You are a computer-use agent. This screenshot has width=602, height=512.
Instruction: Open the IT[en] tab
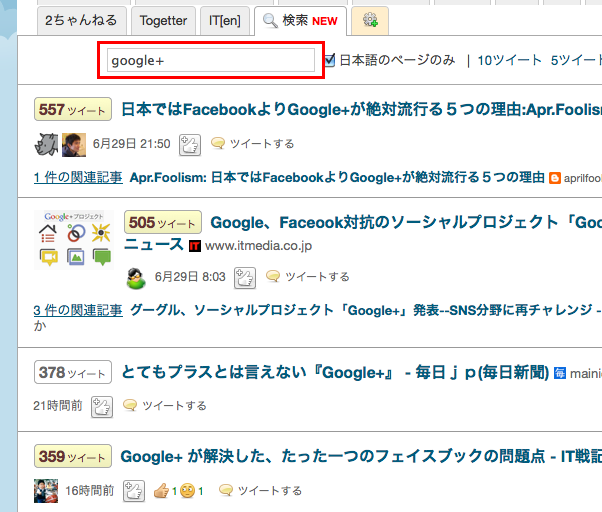(x=225, y=20)
